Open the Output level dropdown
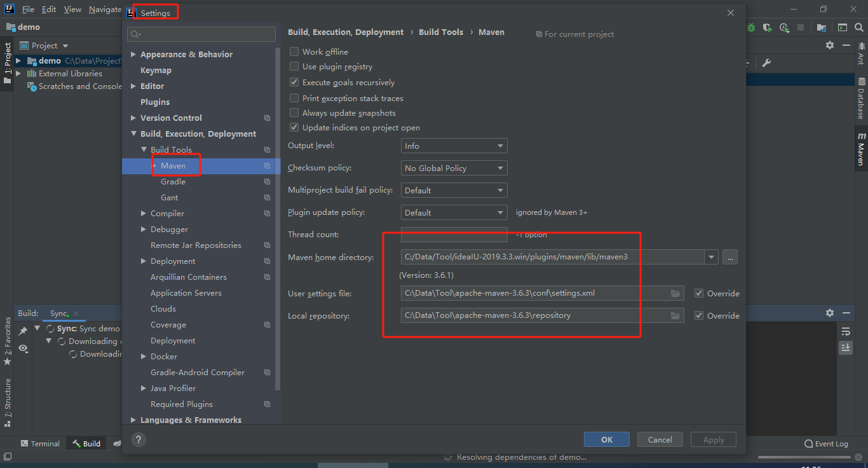This screenshot has width=868, height=468. coord(454,146)
